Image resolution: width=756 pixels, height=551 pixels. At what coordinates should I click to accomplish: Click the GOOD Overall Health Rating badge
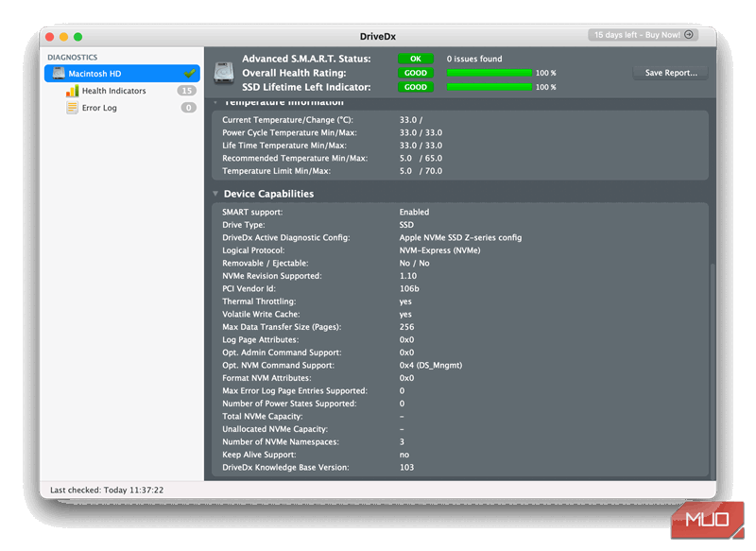[416, 73]
